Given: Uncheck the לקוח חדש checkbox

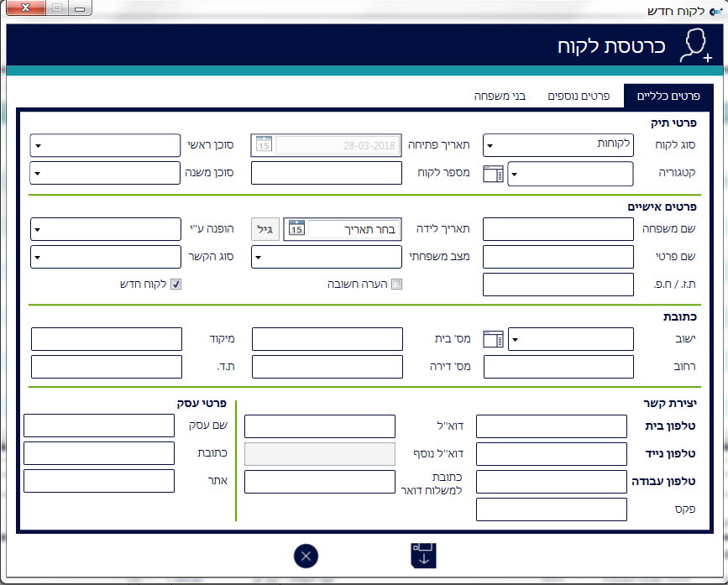Looking at the screenshot, I should 175,284.
